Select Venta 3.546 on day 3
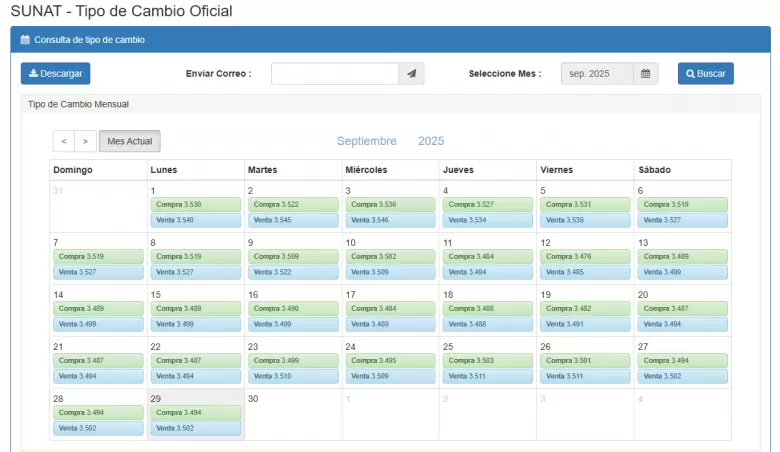Viewport: 780px width, 452px height. [390, 220]
